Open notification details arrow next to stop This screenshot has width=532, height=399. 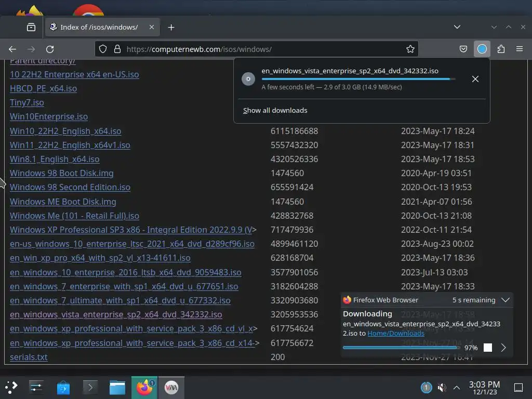(x=503, y=348)
